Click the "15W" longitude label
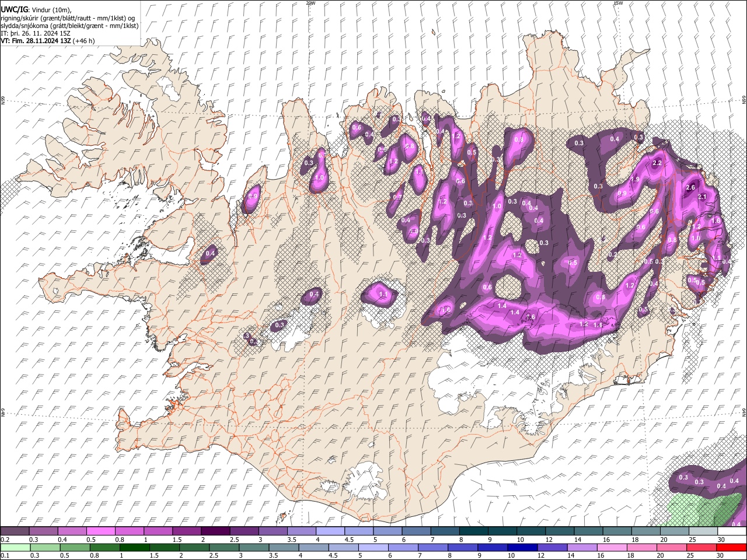The image size is (747, 560). 618,3
